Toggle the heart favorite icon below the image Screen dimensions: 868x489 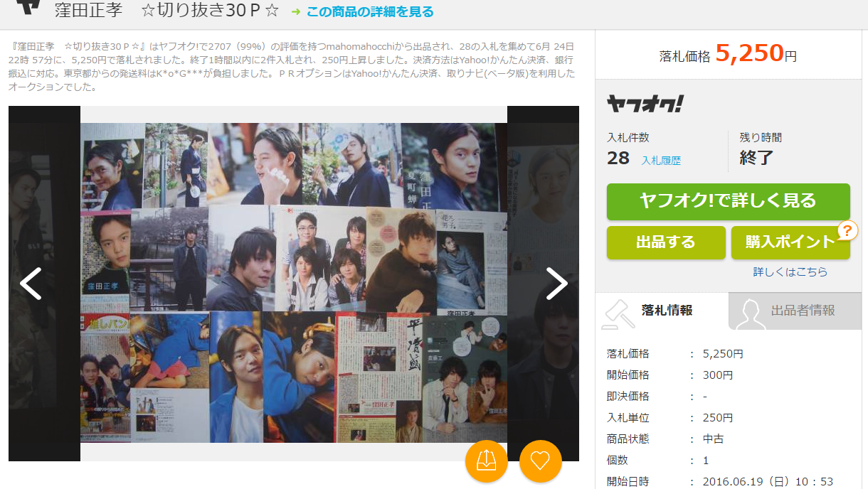(x=541, y=462)
